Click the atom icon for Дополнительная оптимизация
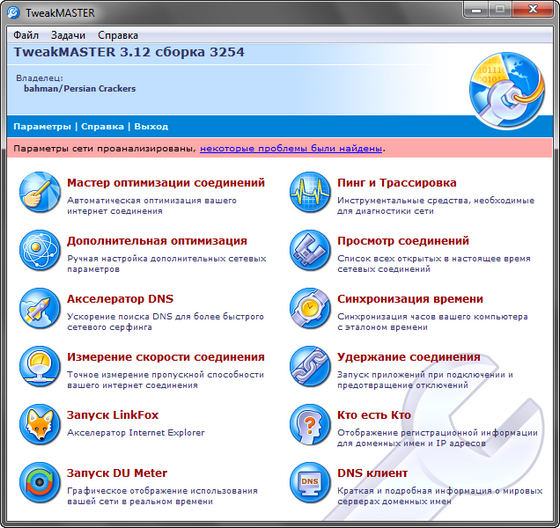This screenshot has width=560, height=528. tap(40, 250)
